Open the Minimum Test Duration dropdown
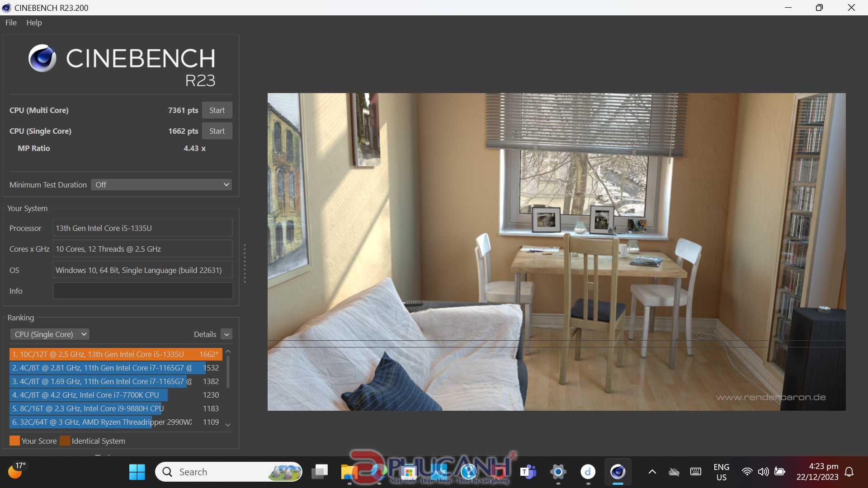The width and height of the screenshot is (868, 488). [x=161, y=184]
